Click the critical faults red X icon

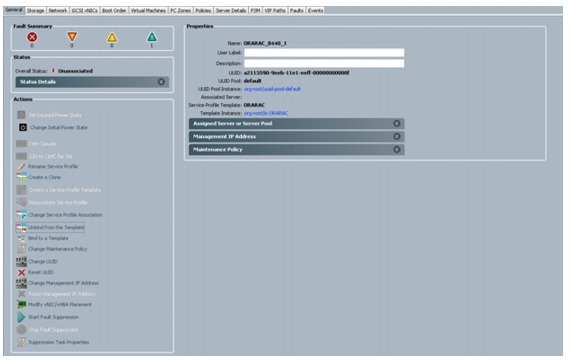(x=32, y=37)
